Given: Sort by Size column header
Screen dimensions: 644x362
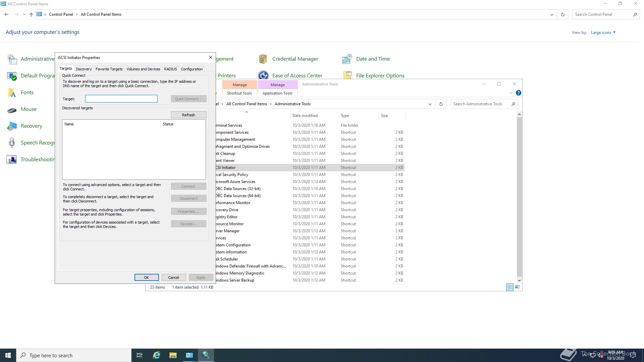Looking at the screenshot, I should [x=392, y=116].
